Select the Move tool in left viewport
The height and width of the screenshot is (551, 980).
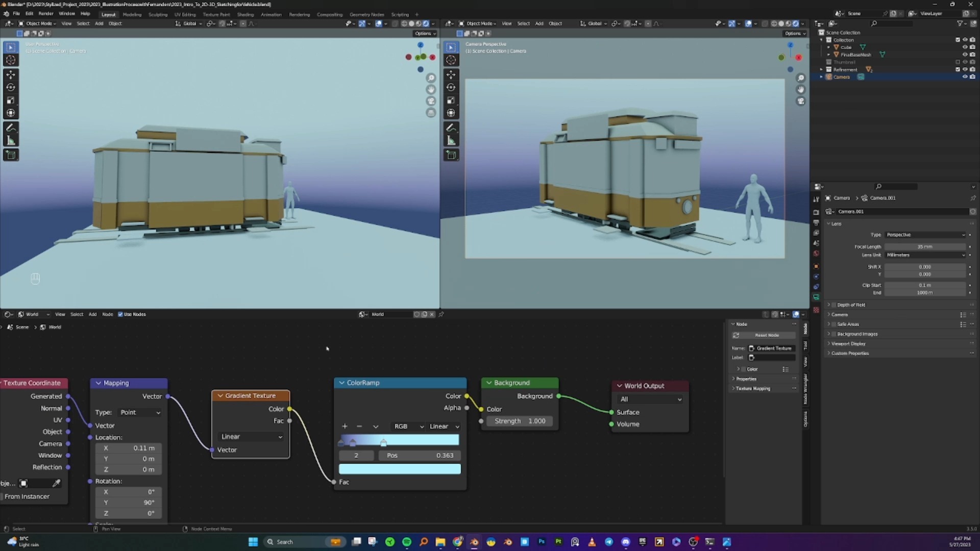pos(11,74)
